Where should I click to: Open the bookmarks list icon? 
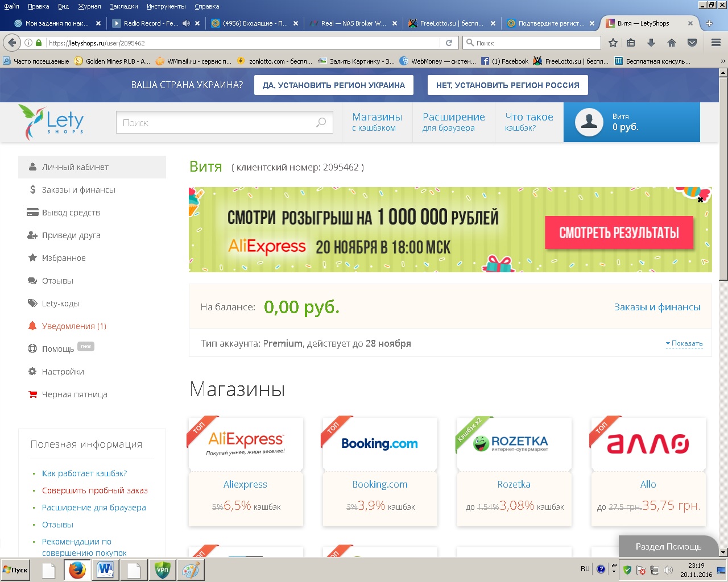click(x=631, y=43)
